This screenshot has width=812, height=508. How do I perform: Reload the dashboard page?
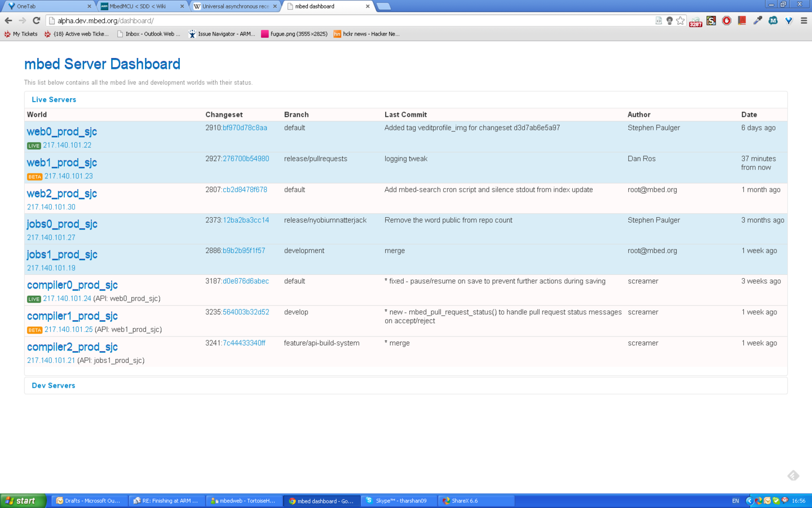[37, 20]
